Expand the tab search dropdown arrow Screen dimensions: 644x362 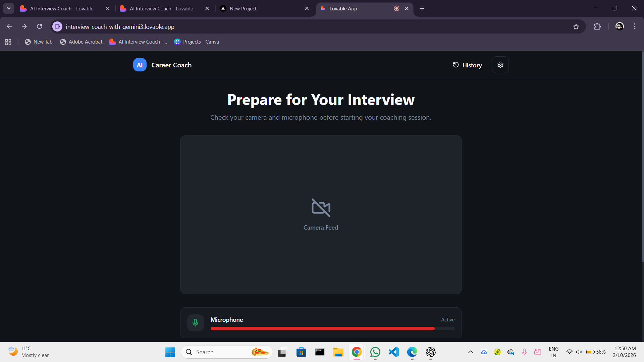click(9, 8)
